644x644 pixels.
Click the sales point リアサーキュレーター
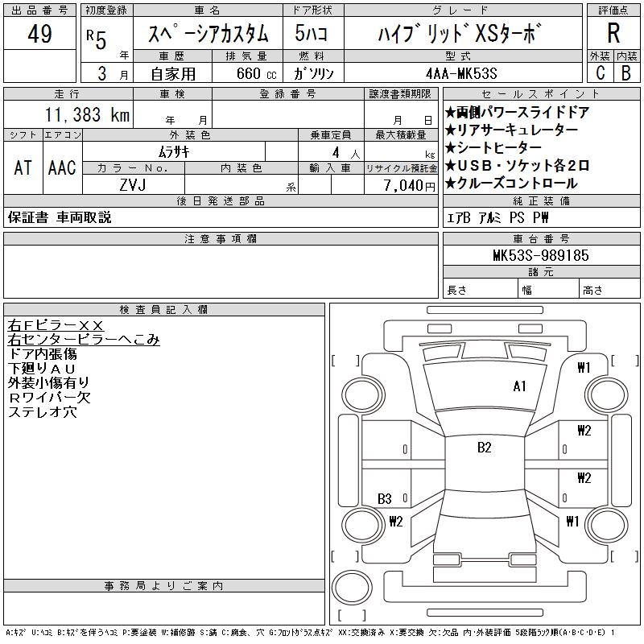click(x=512, y=130)
